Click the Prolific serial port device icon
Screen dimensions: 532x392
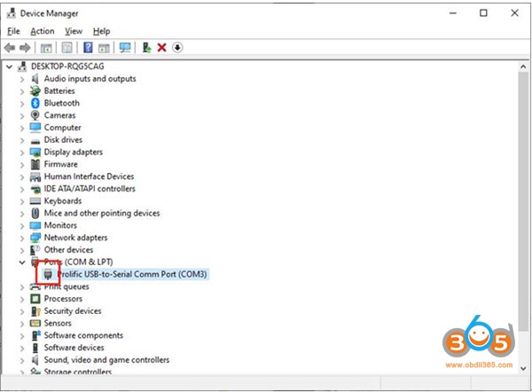[46, 274]
